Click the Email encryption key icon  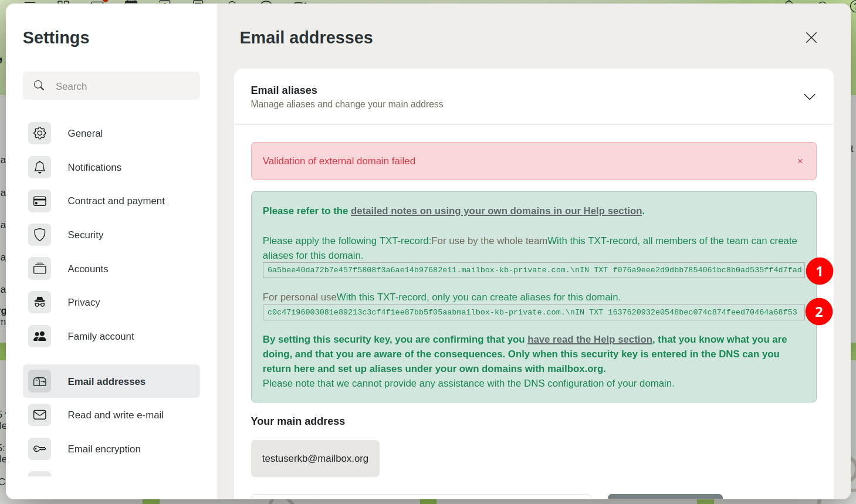[x=40, y=449]
